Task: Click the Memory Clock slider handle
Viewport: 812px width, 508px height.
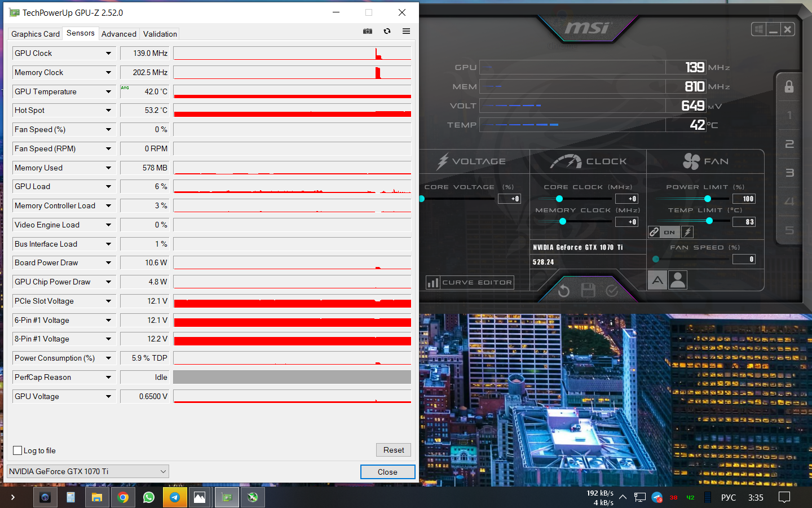Action: point(563,221)
